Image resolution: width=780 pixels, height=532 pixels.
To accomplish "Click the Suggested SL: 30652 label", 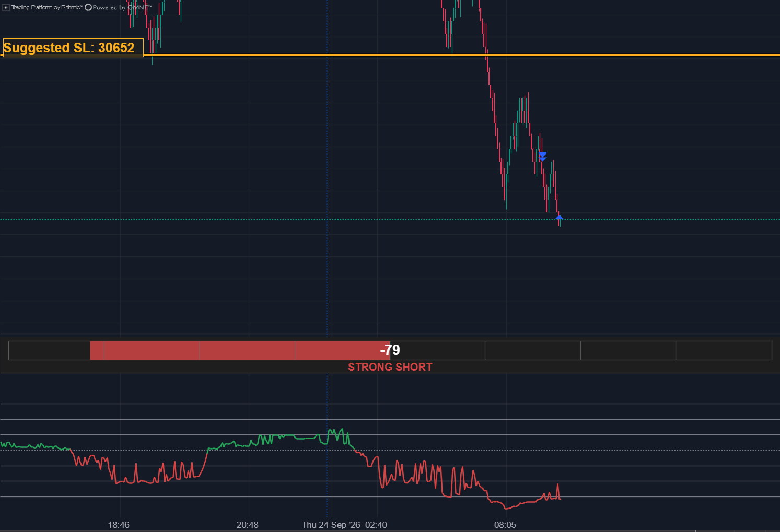I will (x=73, y=48).
